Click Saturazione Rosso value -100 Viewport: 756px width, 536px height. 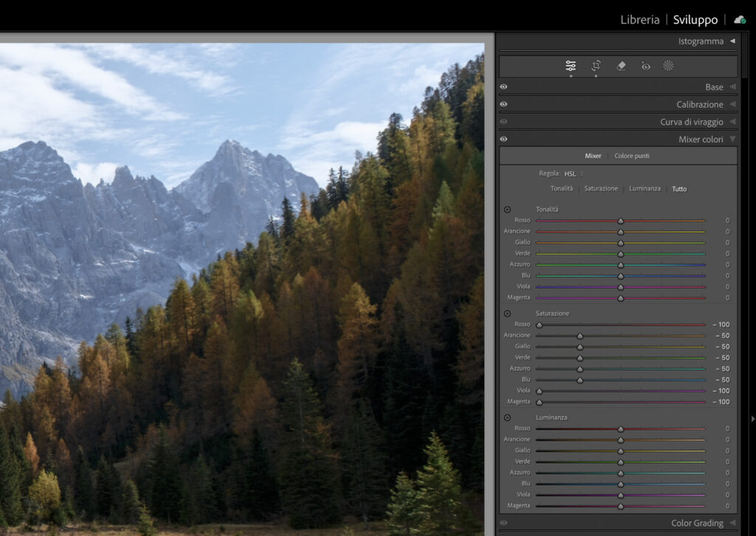(x=721, y=324)
